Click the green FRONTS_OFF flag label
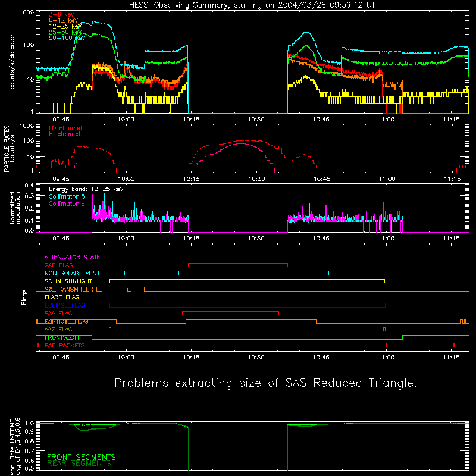This screenshot has height=476, width=476. 62,337
